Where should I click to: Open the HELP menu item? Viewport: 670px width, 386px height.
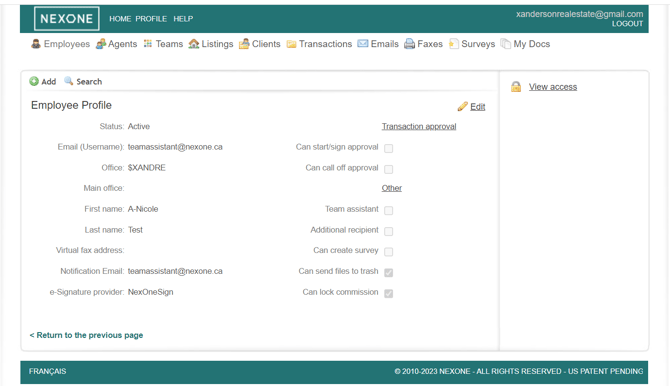coord(183,19)
